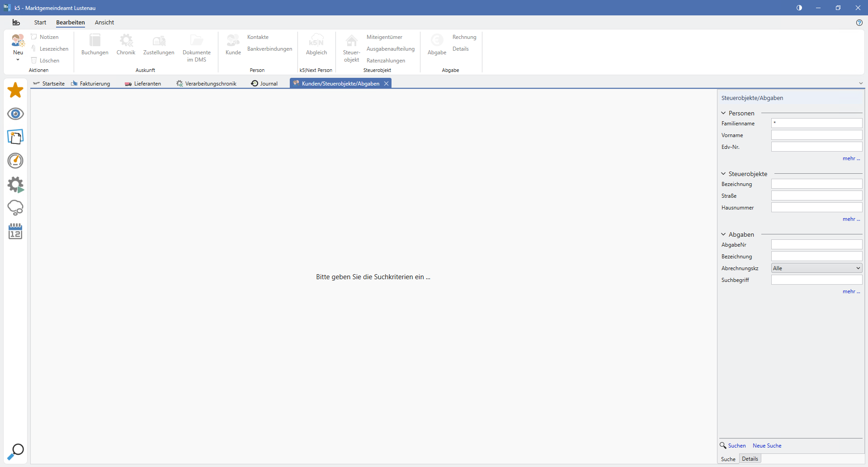Open the eye view icon in sidebar
Image resolution: width=868 pixels, height=467 pixels.
click(x=15, y=114)
